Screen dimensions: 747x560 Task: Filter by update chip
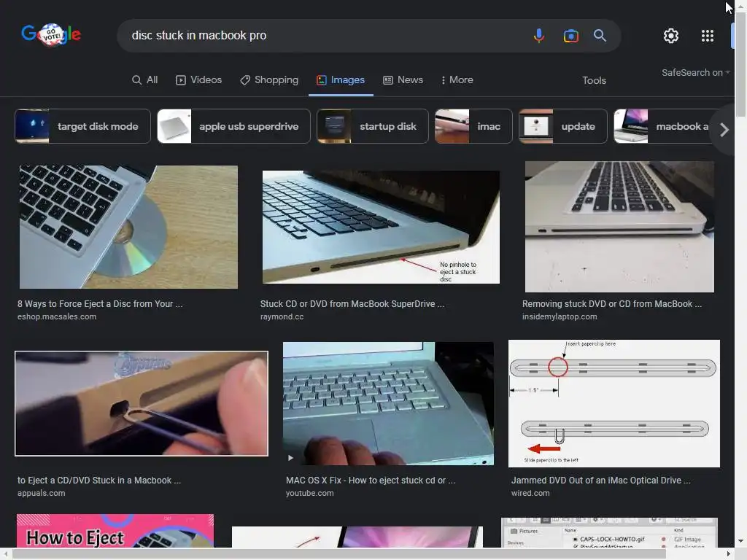563,126
